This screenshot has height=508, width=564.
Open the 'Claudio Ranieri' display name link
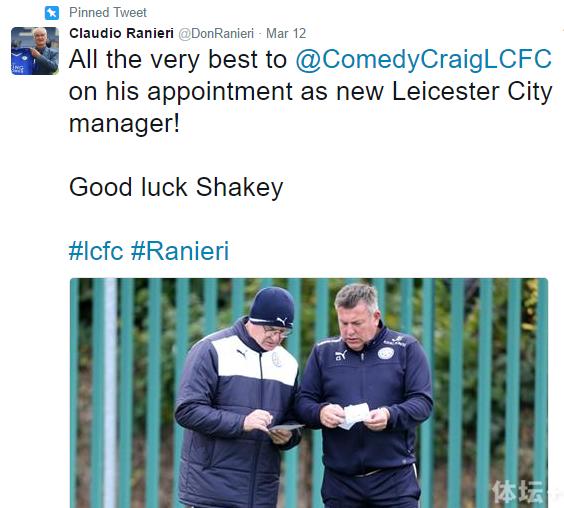[x=122, y=33]
